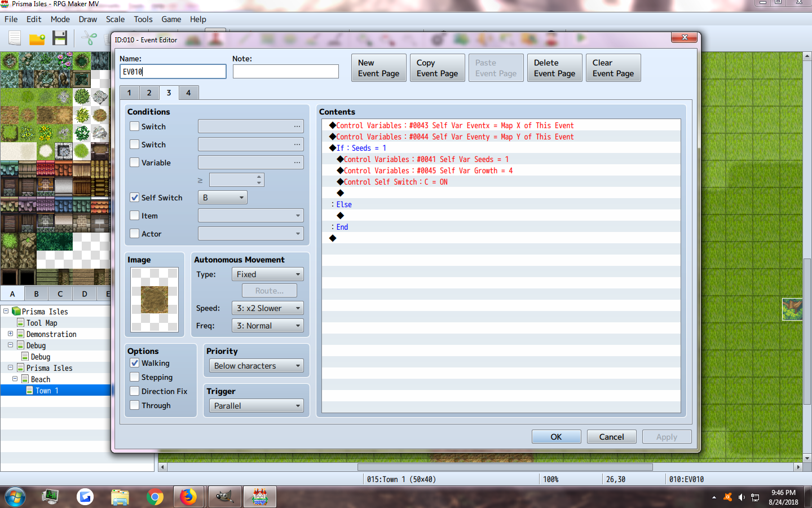Click the Open Project folder icon

[x=37, y=38]
